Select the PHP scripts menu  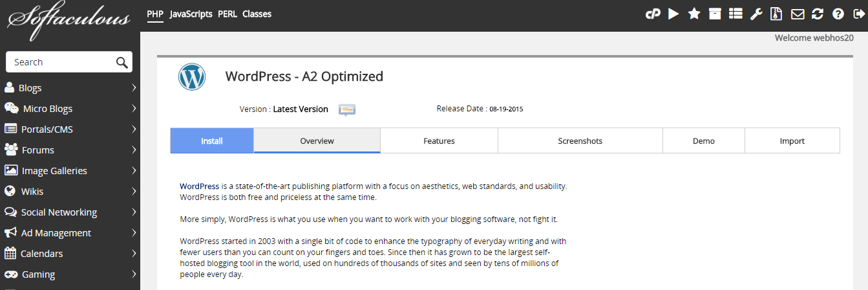pyautogui.click(x=155, y=14)
